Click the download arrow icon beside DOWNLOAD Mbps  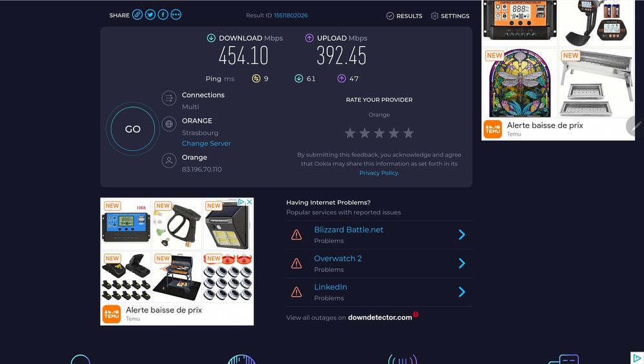[x=211, y=38]
